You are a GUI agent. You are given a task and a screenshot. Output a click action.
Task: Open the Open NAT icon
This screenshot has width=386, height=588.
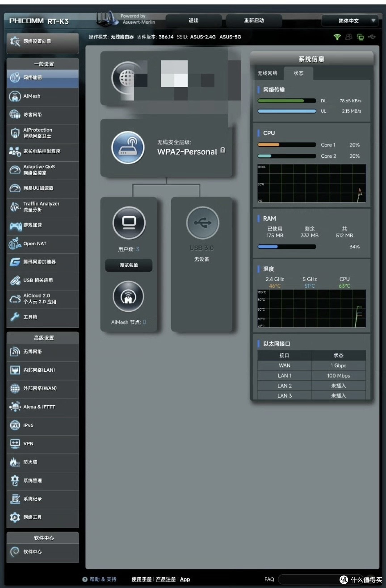pos(15,243)
